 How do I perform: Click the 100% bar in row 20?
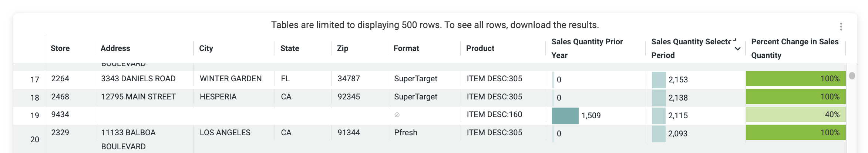coord(795,132)
